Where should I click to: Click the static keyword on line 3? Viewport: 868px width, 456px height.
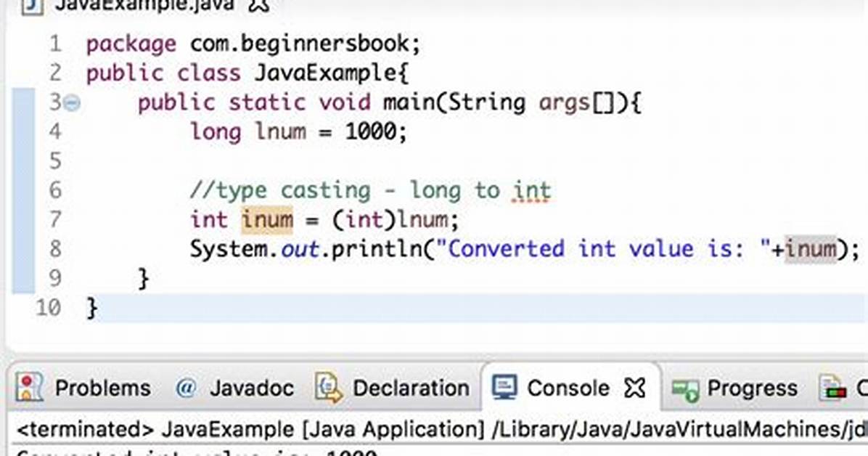[267, 102]
